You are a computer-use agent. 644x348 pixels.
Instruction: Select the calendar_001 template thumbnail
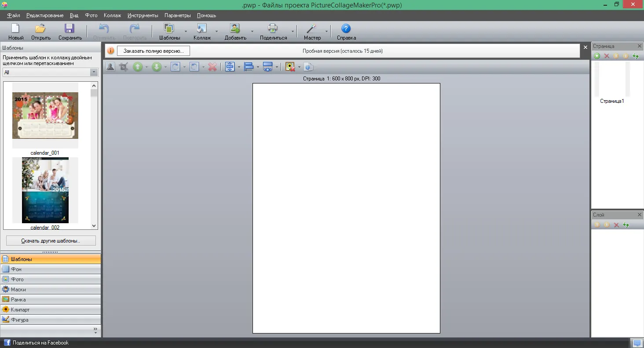[45, 116]
